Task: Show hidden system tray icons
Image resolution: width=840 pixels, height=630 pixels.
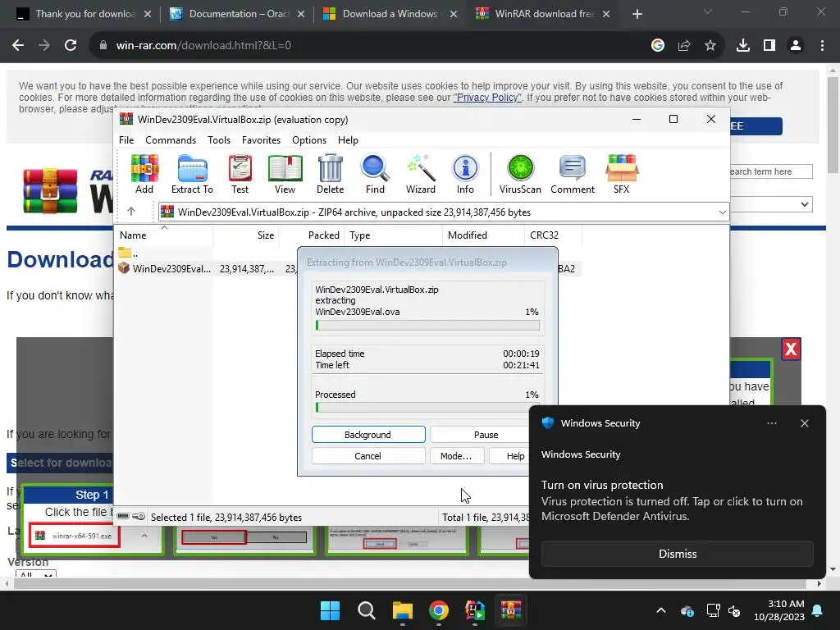Action: pos(661,610)
